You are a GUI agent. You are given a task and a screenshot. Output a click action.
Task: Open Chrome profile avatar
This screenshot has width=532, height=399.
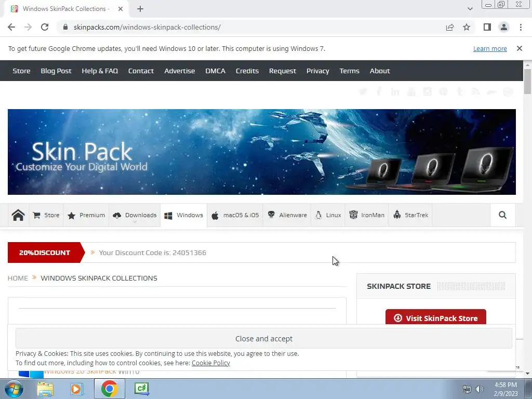[x=504, y=27]
